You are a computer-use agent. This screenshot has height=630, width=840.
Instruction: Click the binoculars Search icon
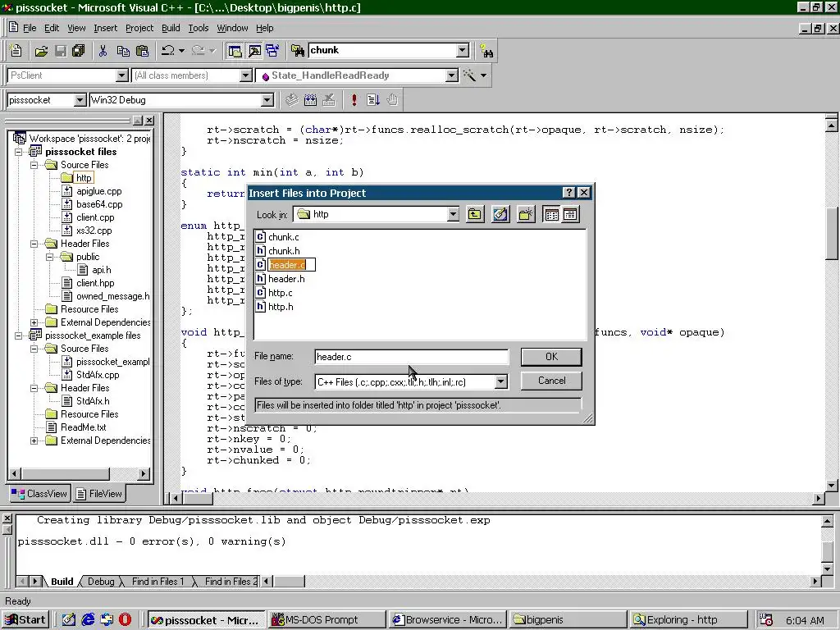coord(486,51)
